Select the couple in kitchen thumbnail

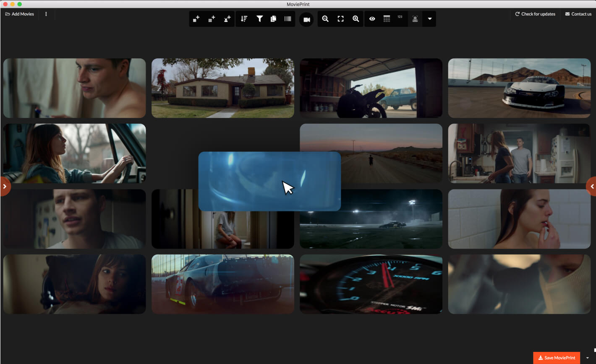point(519,153)
